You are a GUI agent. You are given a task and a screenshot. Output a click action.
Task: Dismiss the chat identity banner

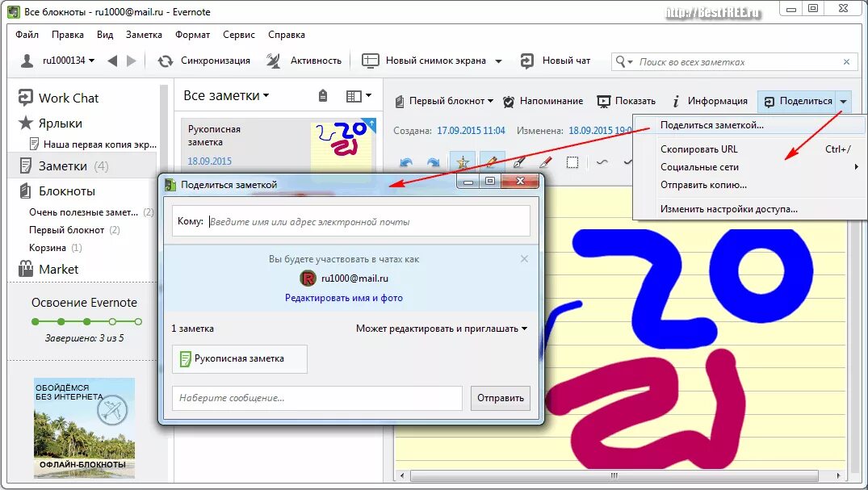click(524, 258)
